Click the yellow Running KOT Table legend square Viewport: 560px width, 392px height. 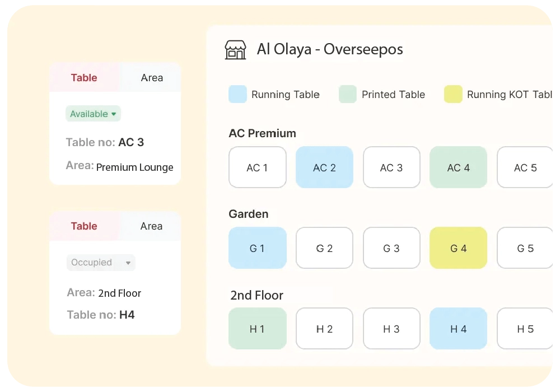coord(452,94)
